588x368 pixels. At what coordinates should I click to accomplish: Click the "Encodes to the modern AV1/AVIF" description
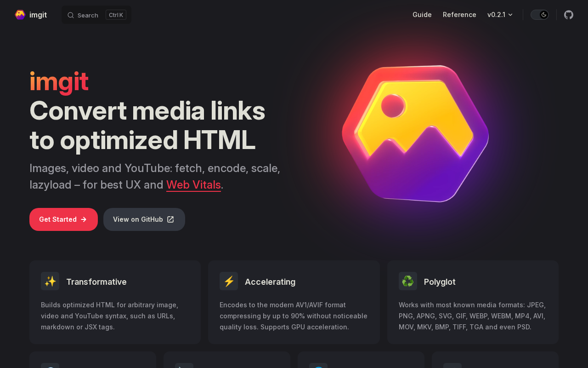[x=294, y=316]
